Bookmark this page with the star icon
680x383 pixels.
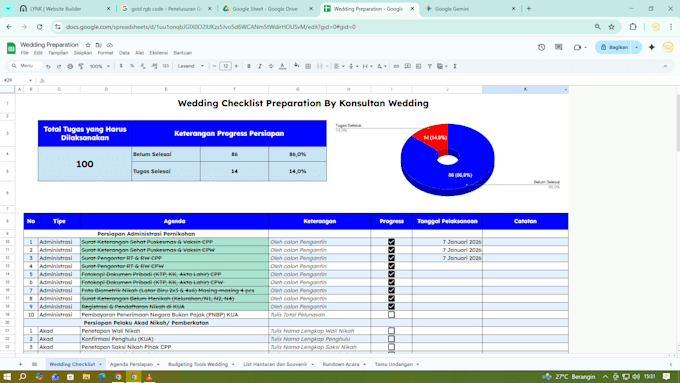(611, 27)
